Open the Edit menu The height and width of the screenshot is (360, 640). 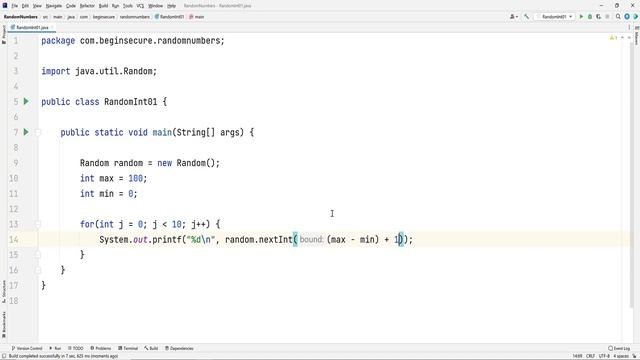(25, 6)
